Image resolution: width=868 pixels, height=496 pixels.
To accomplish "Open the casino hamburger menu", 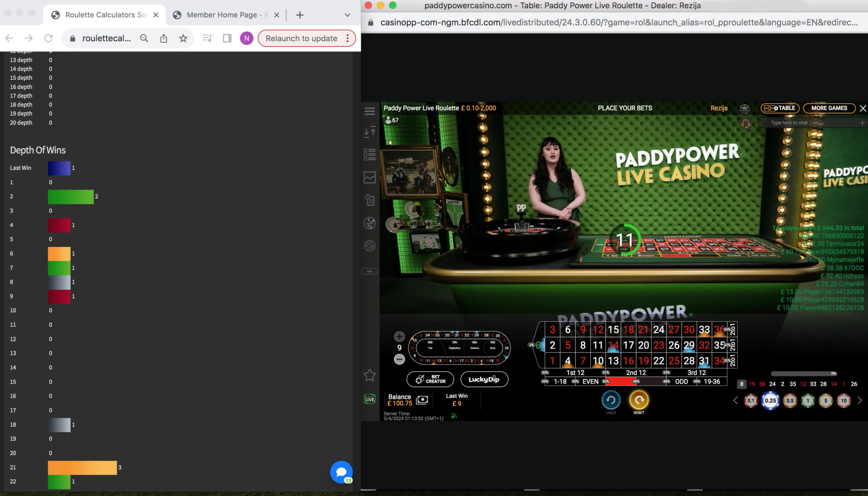I will (x=369, y=111).
